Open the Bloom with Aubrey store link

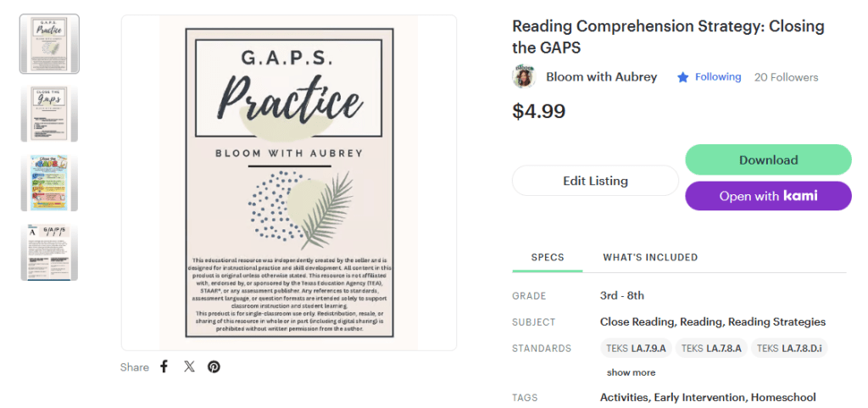(601, 77)
